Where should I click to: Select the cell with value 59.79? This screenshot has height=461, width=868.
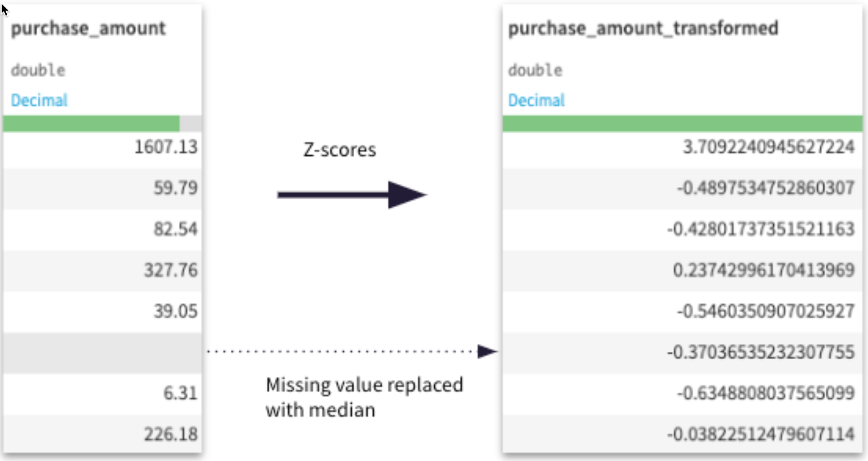click(175, 188)
